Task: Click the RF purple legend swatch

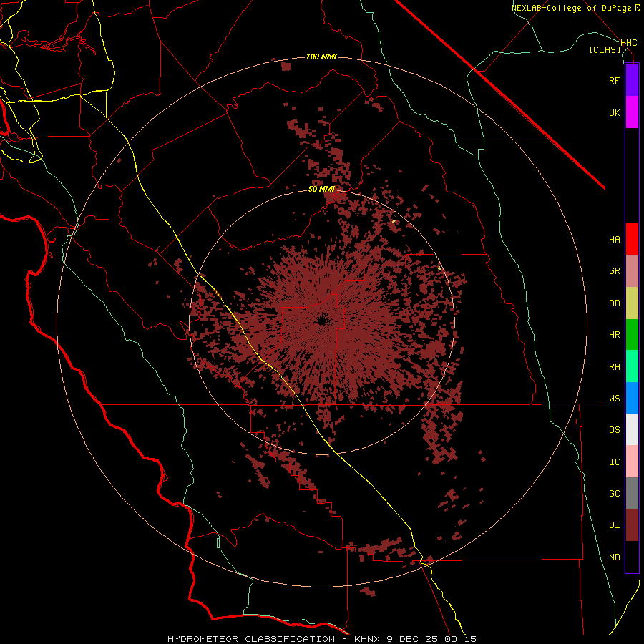Action: (x=632, y=80)
